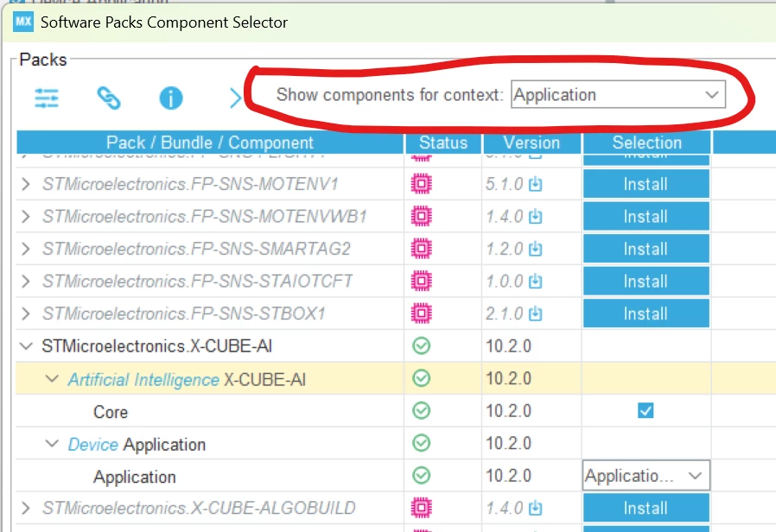Click the download icon in the X-CUBE-ALGOBUILD row
The height and width of the screenshot is (532, 776).
click(535, 508)
